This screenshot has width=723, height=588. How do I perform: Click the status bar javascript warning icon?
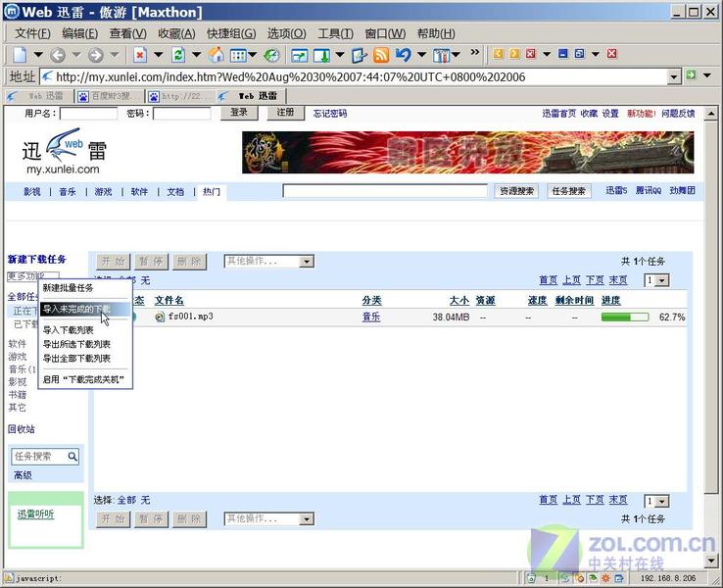point(8,578)
